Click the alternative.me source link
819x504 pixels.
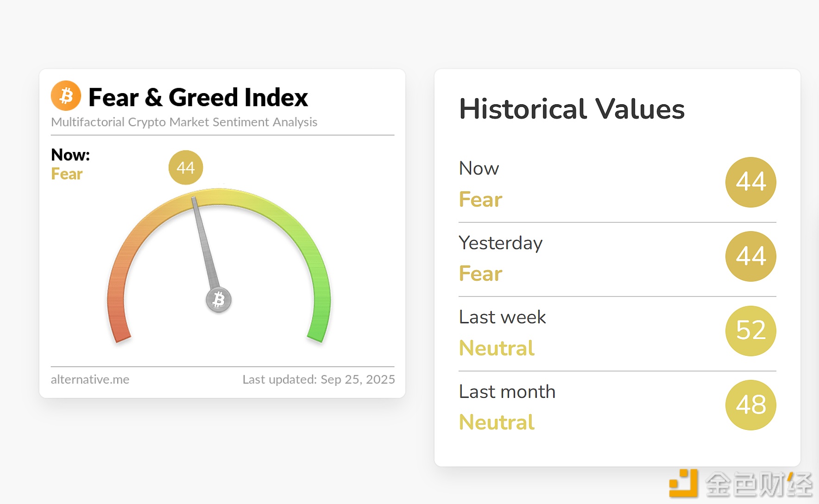coord(90,379)
